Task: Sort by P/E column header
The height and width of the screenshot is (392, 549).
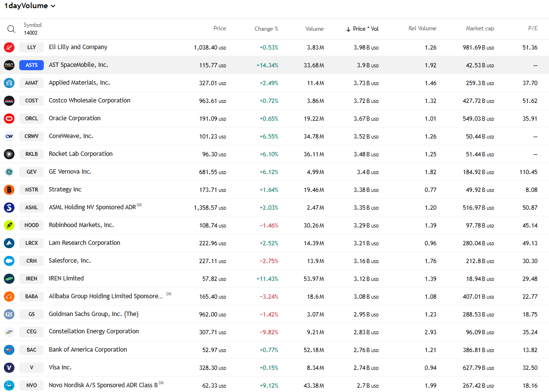Action: [533, 29]
